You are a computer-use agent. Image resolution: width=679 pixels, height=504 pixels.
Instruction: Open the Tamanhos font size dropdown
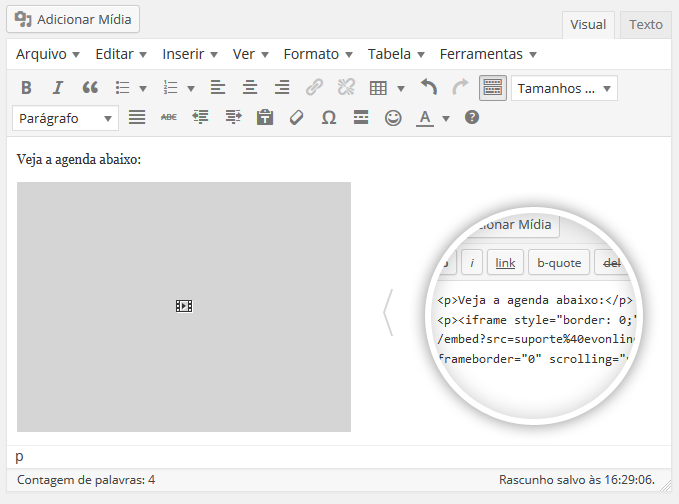(x=564, y=88)
